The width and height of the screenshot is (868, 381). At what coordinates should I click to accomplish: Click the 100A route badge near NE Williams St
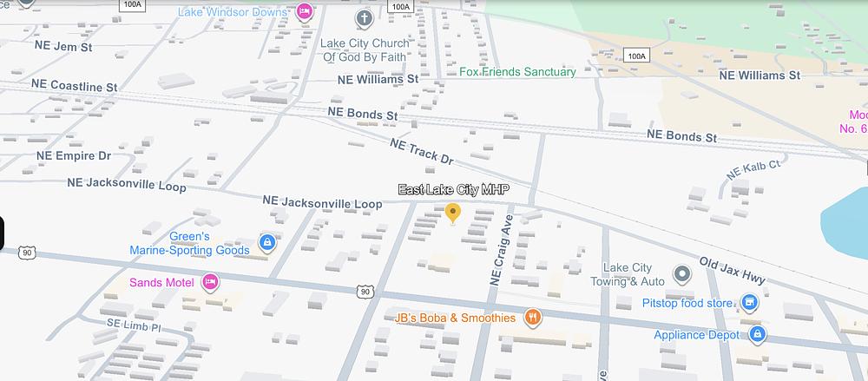click(x=636, y=56)
